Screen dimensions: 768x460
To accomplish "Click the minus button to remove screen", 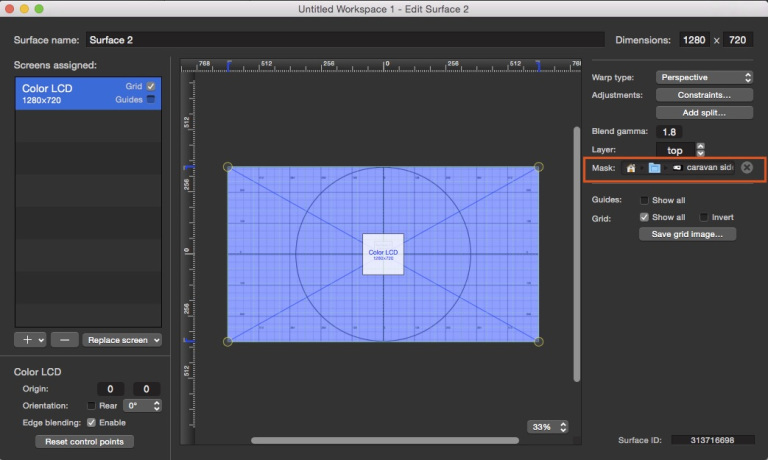I will [x=64, y=339].
